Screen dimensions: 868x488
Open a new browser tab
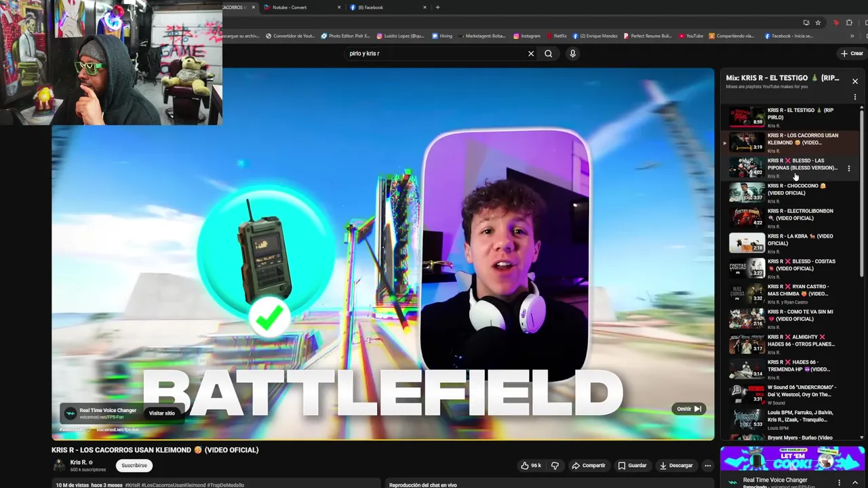click(437, 7)
